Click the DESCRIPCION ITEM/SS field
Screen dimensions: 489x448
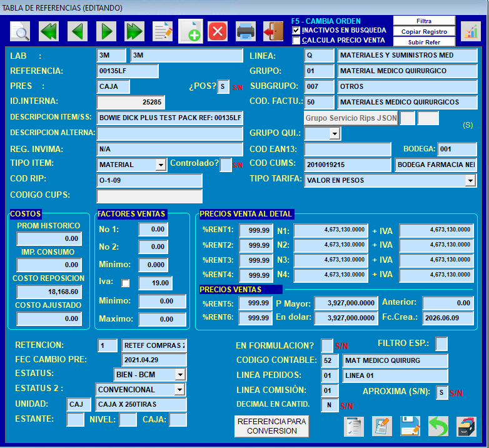[x=170, y=118]
